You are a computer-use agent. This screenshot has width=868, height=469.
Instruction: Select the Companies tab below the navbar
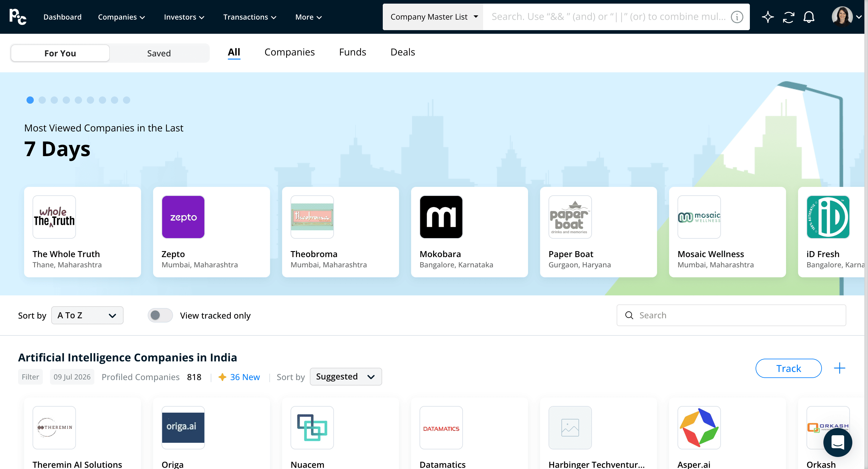(289, 52)
